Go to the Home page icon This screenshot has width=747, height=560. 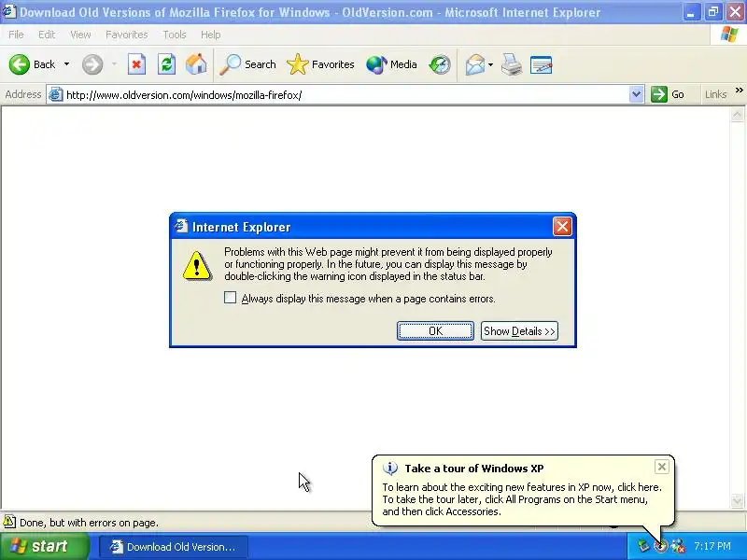[196, 64]
